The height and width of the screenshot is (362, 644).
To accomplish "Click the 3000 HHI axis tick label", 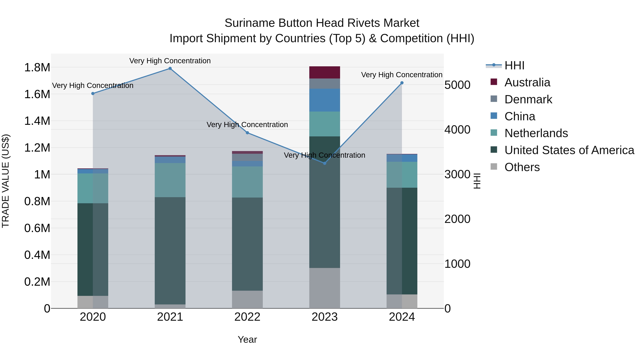I will (x=457, y=174).
